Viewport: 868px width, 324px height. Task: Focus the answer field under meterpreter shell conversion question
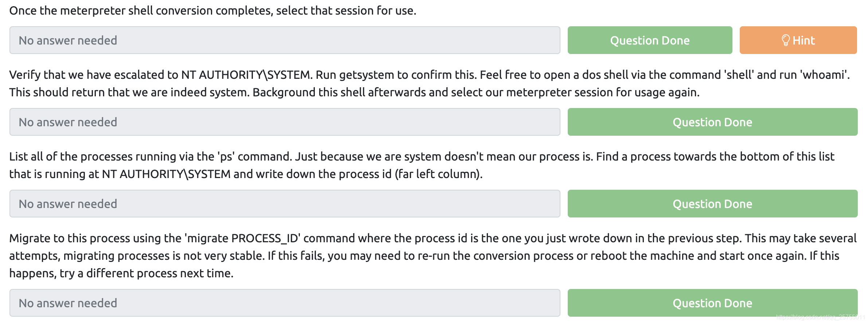tap(285, 40)
